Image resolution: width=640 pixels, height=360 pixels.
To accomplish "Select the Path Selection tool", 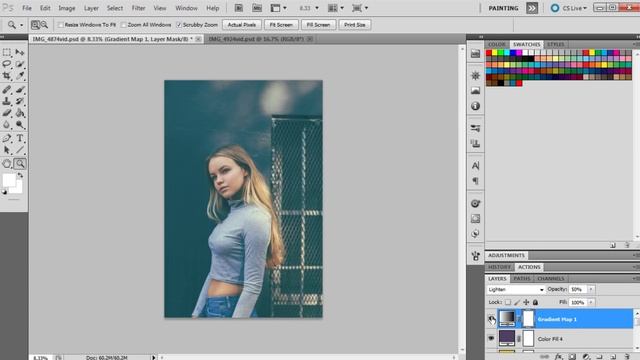I will pyautogui.click(x=7, y=150).
